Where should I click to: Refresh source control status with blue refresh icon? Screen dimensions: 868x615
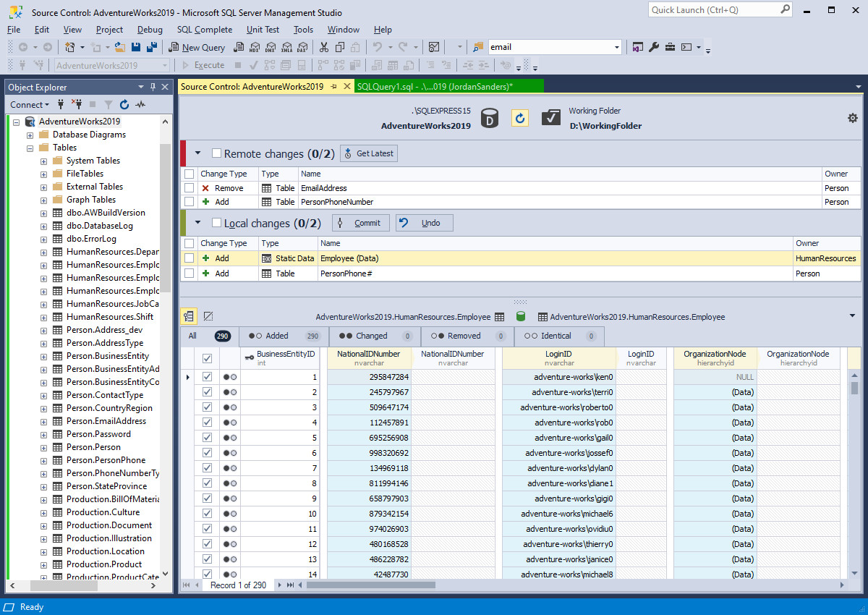(x=520, y=118)
